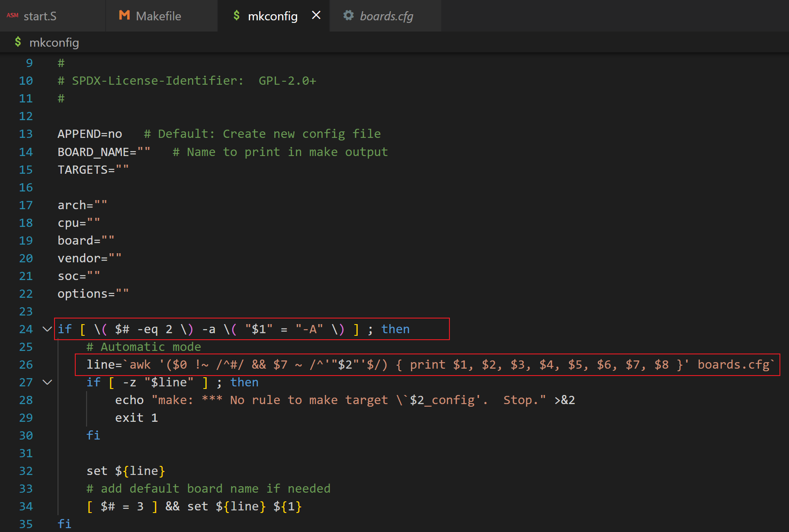This screenshot has width=789, height=532.
Task: Click the 'fi' on line 30
Action: [x=93, y=436]
